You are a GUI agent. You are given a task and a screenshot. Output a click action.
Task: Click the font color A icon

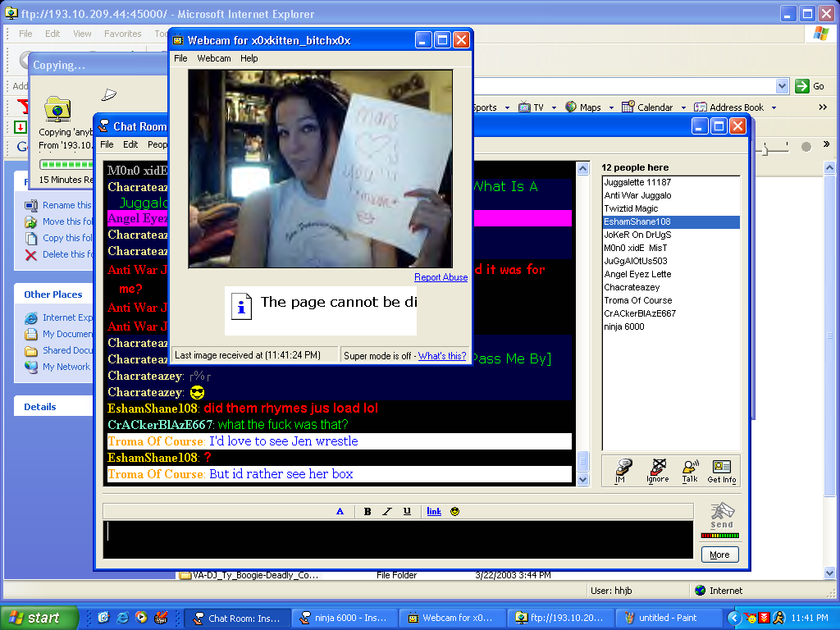(340, 511)
